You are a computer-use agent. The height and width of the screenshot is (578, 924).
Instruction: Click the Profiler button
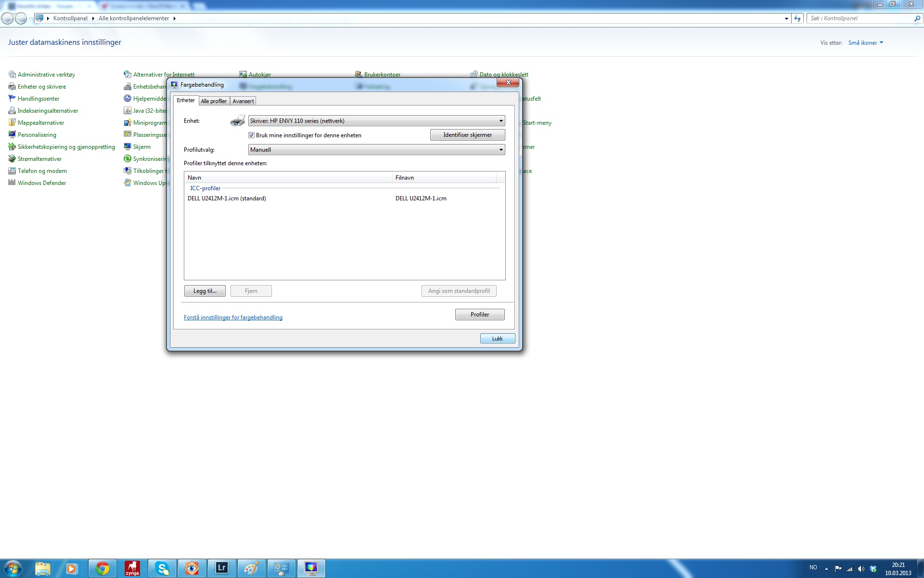tap(480, 315)
